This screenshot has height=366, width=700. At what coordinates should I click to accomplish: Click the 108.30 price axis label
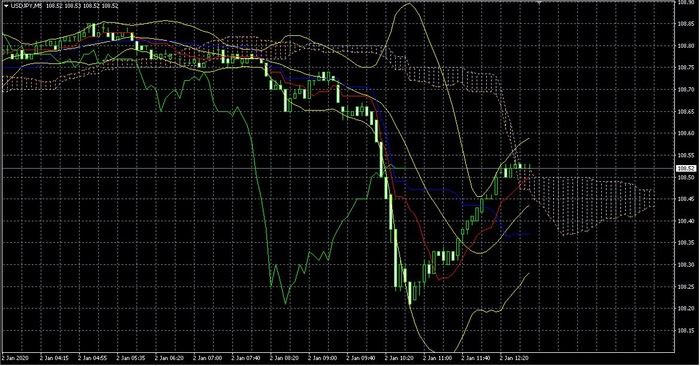[x=686, y=265]
